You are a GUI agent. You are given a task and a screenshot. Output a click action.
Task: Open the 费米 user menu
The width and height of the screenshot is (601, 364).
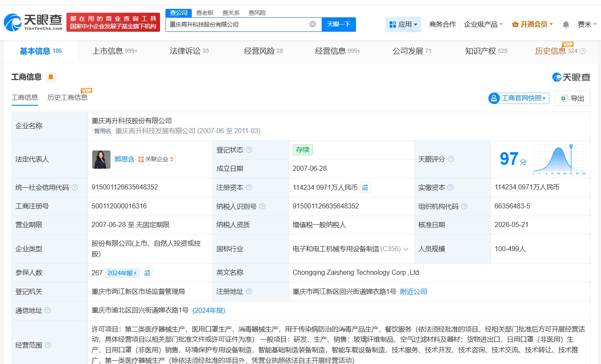pyautogui.click(x=587, y=25)
